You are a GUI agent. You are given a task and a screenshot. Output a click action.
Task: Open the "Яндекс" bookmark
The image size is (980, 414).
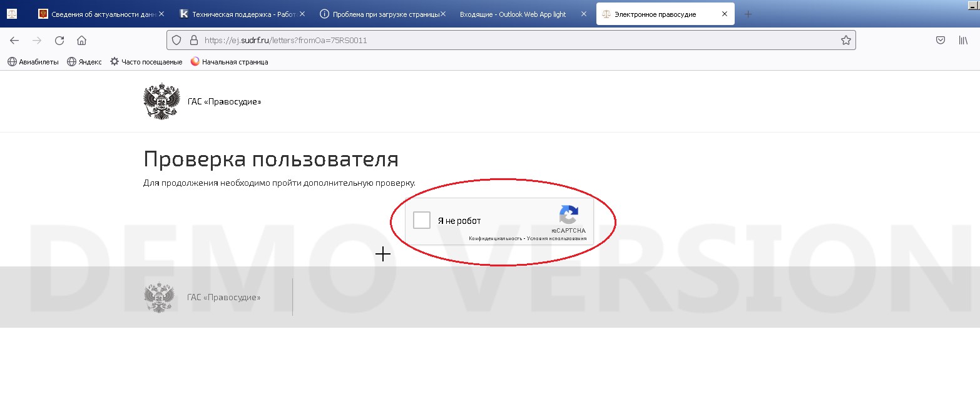point(84,62)
